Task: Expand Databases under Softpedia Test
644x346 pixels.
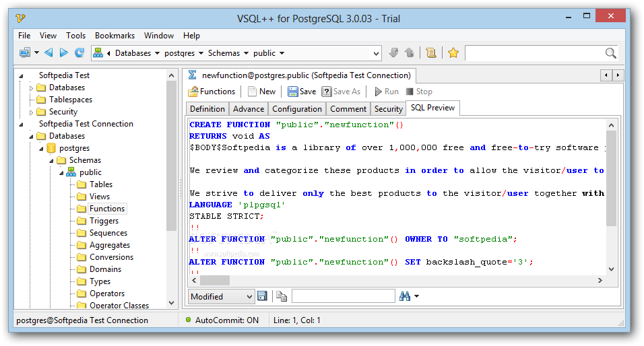Action: (31, 88)
